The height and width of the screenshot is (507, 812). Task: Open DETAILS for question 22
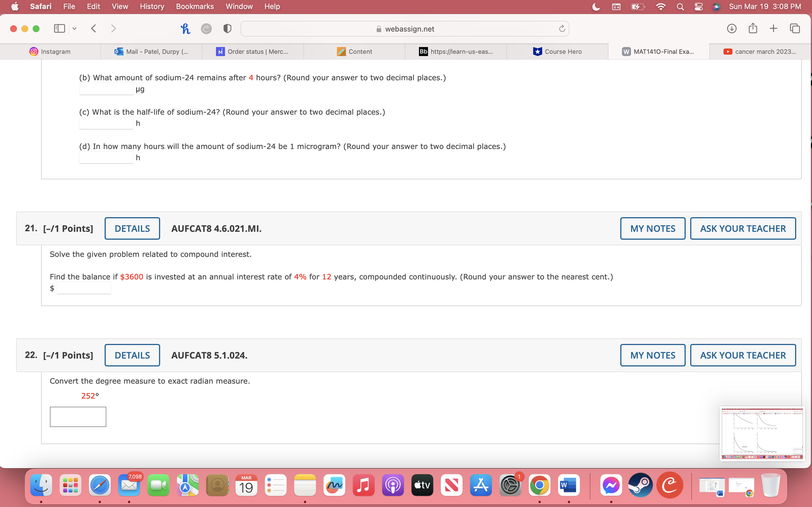pos(132,355)
